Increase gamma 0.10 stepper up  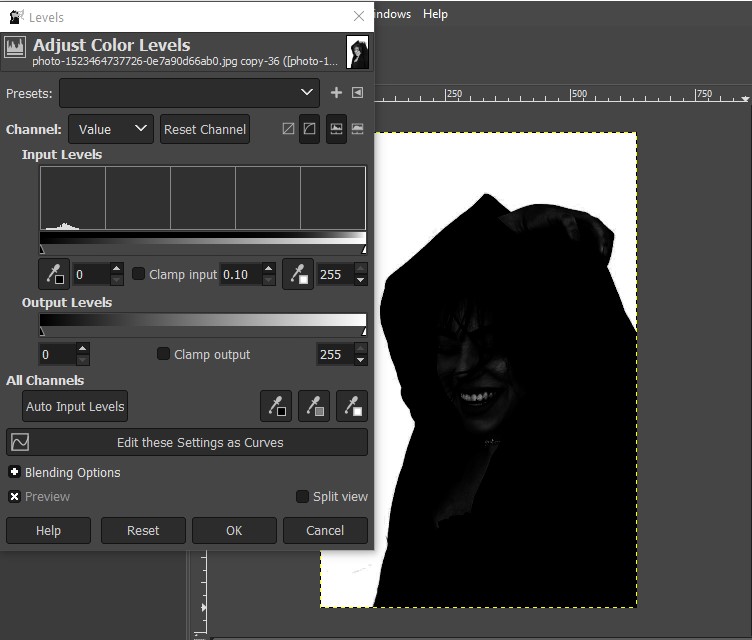[269, 269]
